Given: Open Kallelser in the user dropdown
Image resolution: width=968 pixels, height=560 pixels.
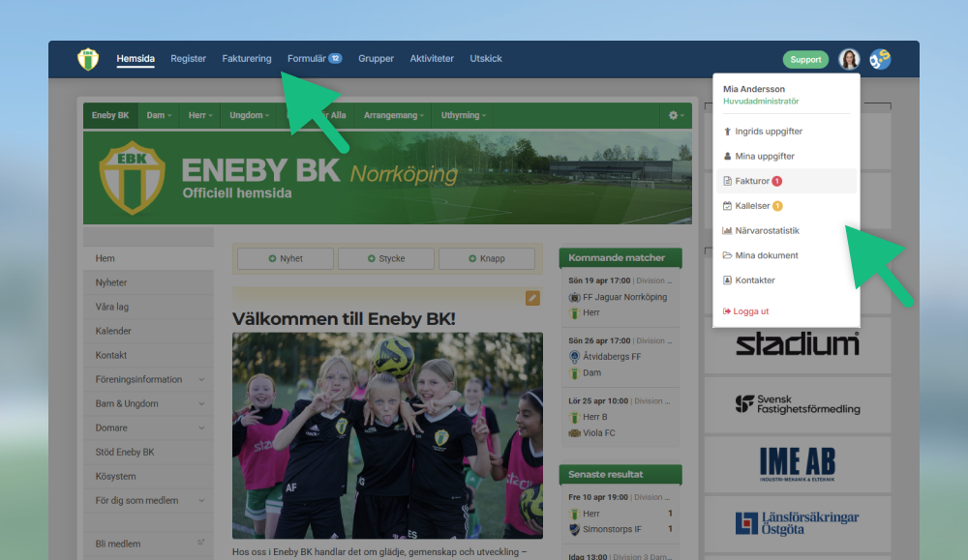Looking at the screenshot, I should click(752, 206).
